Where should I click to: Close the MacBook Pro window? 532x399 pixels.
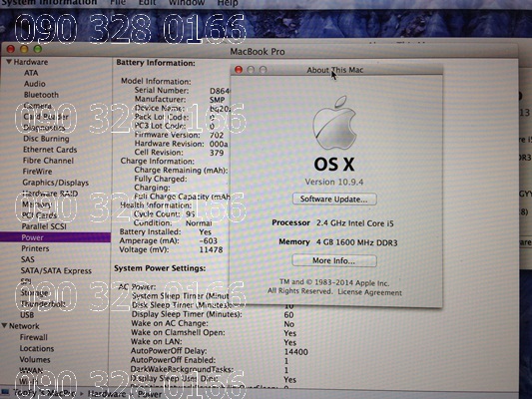11,49
